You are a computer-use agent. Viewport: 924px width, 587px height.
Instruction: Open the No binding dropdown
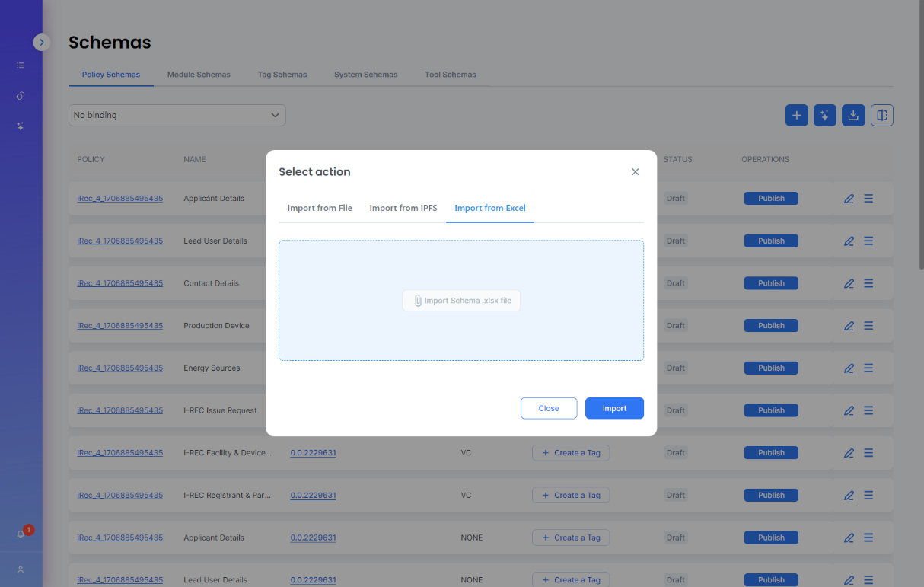point(177,115)
